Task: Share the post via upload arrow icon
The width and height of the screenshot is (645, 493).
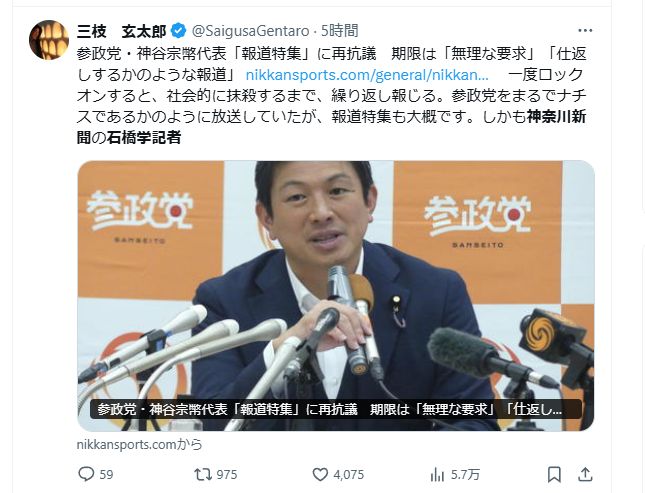Action: 585,474
